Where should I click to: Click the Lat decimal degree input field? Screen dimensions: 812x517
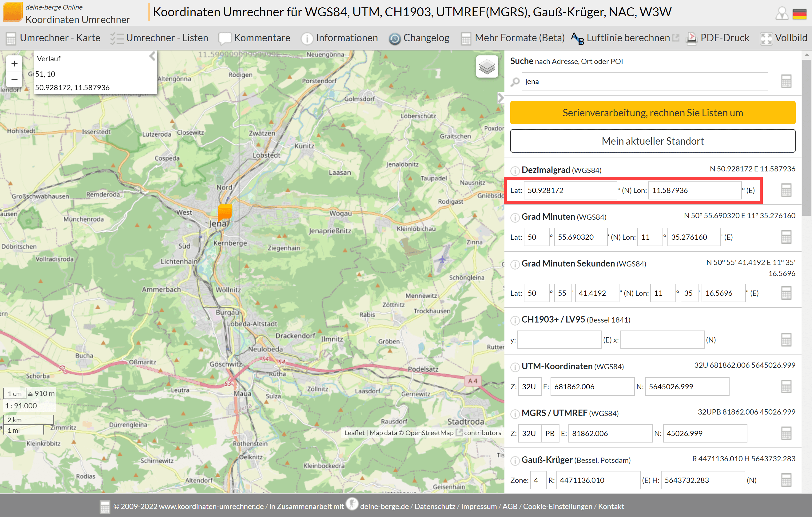click(570, 190)
